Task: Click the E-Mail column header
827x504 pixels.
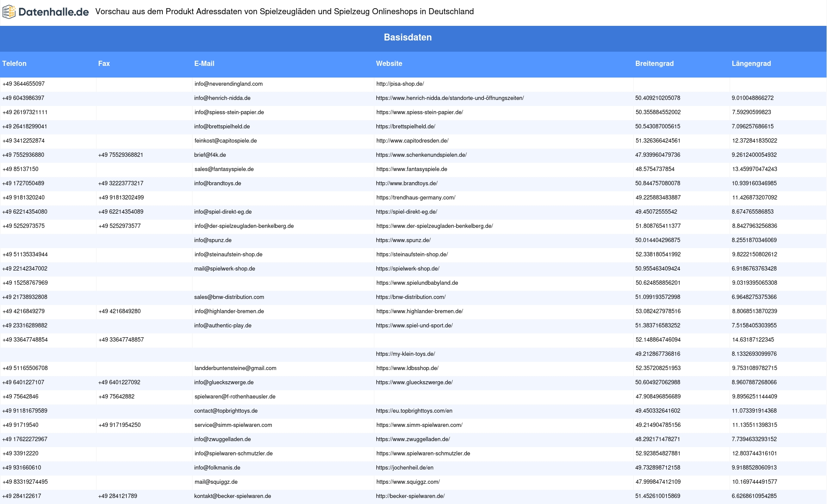Action: pyautogui.click(x=204, y=63)
